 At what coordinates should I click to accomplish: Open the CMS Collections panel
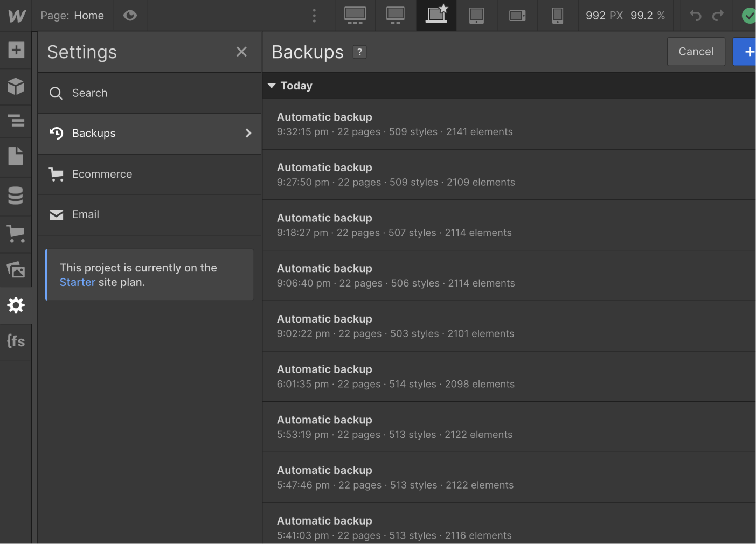click(x=16, y=196)
